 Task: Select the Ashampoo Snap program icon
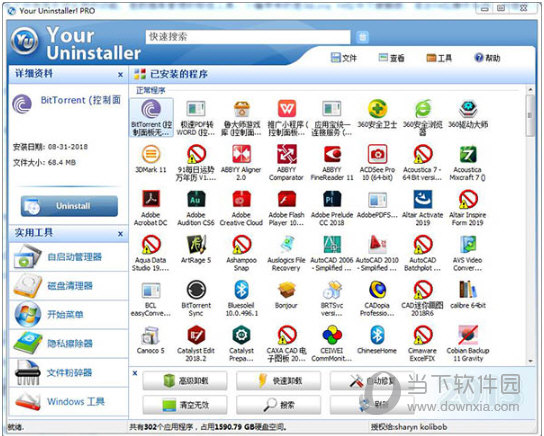[241, 245]
